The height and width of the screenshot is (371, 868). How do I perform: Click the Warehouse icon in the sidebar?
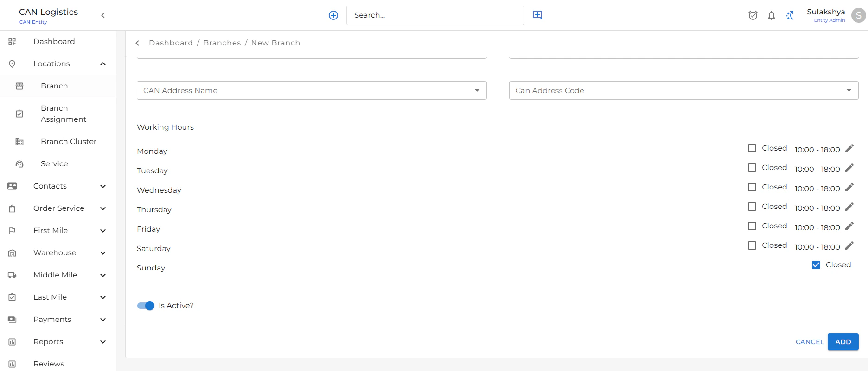[x=12, y=253]
